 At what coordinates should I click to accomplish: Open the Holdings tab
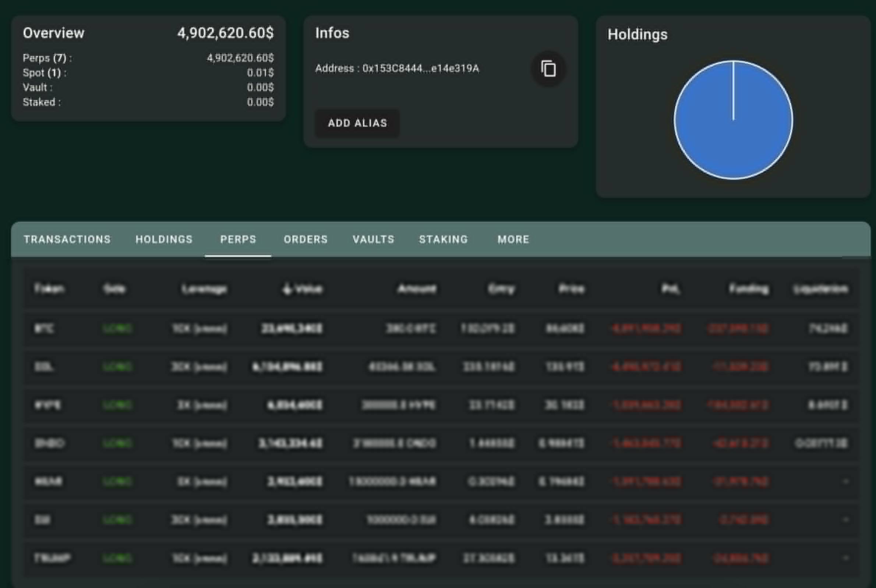[x=164, y=239]
